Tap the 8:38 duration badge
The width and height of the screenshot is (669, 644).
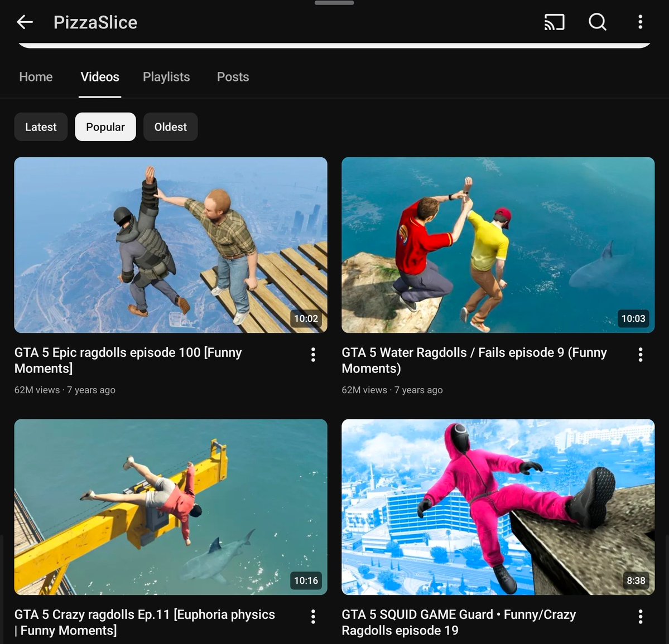[636, 580]
